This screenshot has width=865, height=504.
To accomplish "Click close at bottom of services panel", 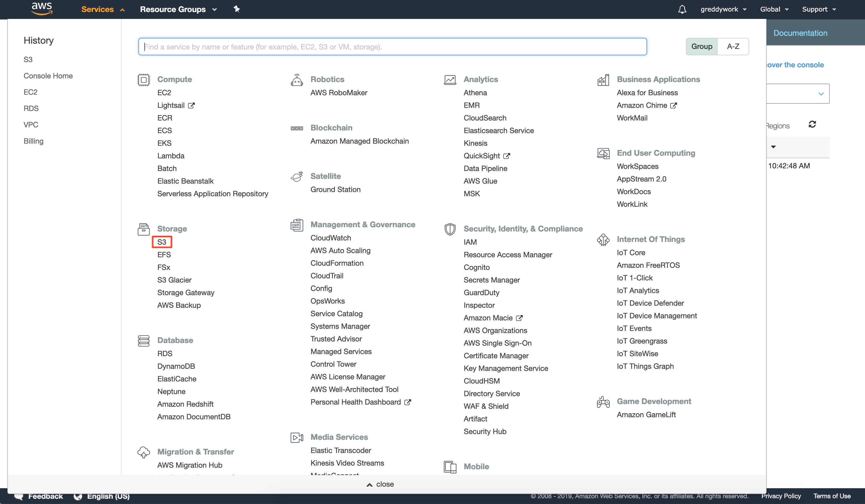I will (x=380, y=484).
